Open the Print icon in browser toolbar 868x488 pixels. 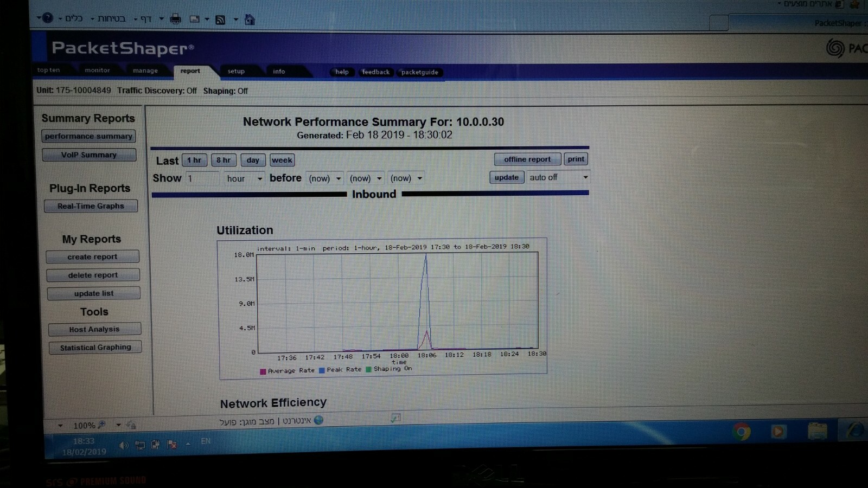[175, 20]
